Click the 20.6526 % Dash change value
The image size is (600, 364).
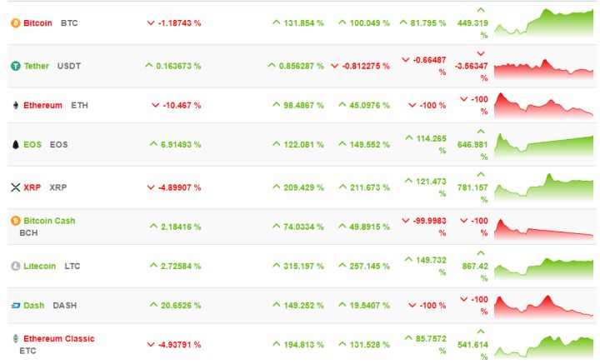tap(177, 306)
